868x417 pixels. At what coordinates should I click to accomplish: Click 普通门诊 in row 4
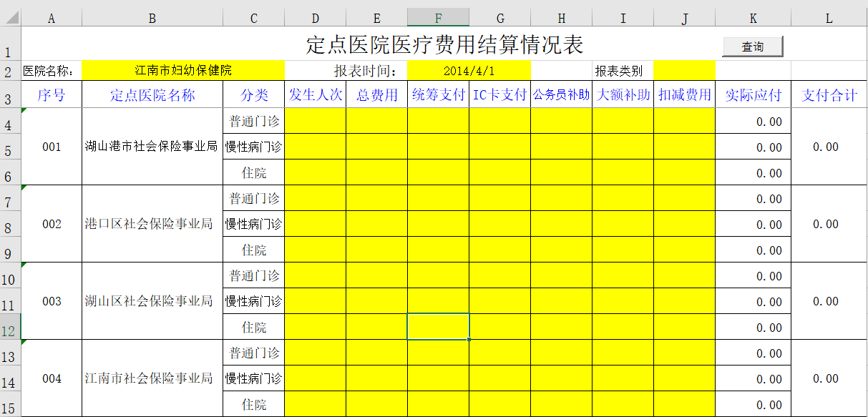click(x=254, y=121)
